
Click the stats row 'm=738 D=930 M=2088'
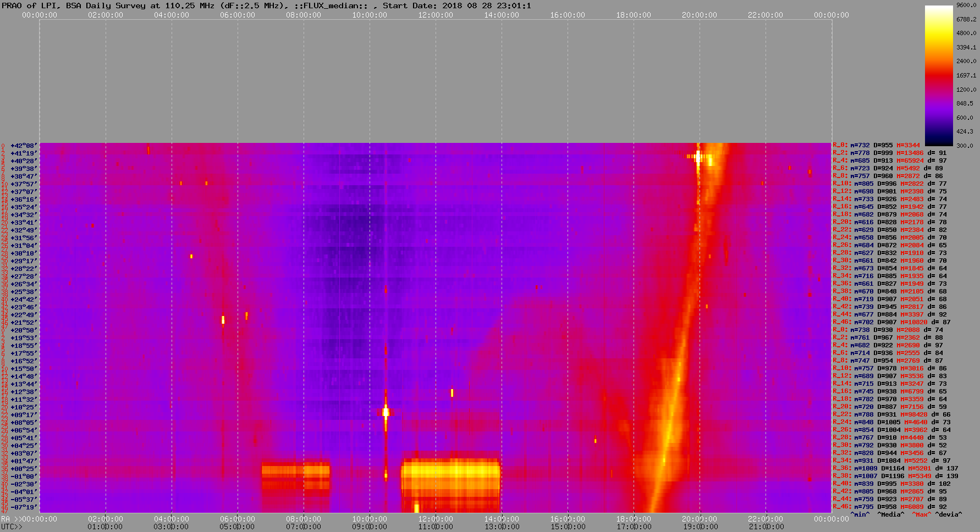pyautogui.click(x=888, y=330)
